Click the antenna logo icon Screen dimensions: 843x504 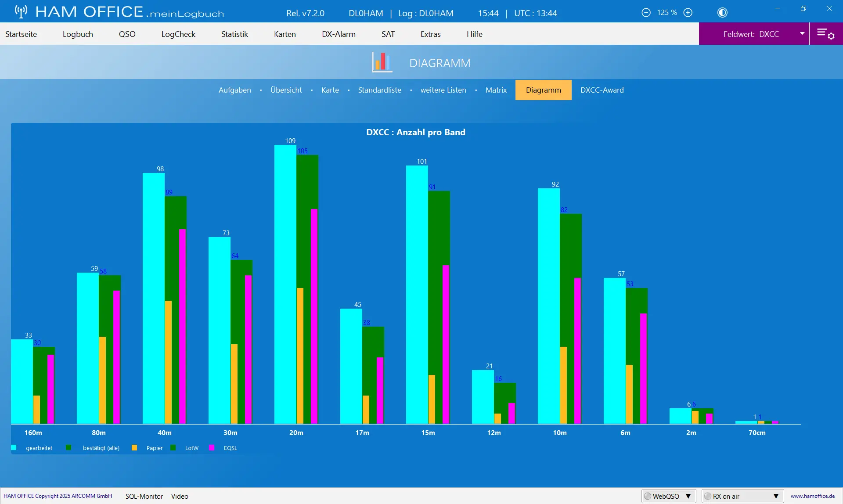(x=21, y=11)
